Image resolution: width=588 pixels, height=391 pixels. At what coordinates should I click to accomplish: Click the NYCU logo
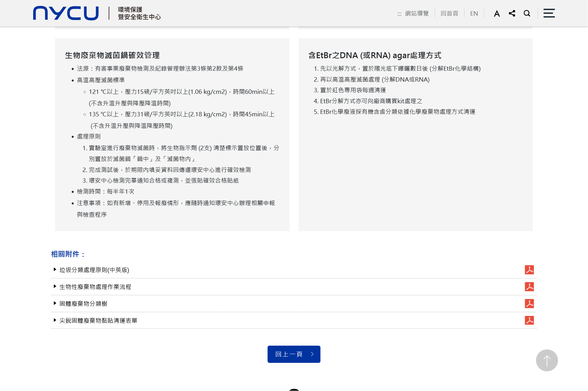coord(66,13)
